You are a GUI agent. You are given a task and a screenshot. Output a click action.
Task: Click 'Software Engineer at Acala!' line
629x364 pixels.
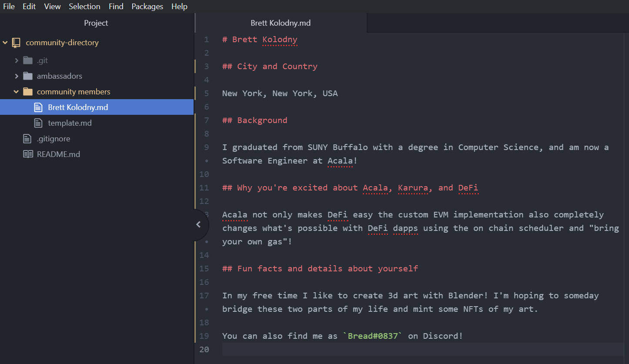pos(290,161)
